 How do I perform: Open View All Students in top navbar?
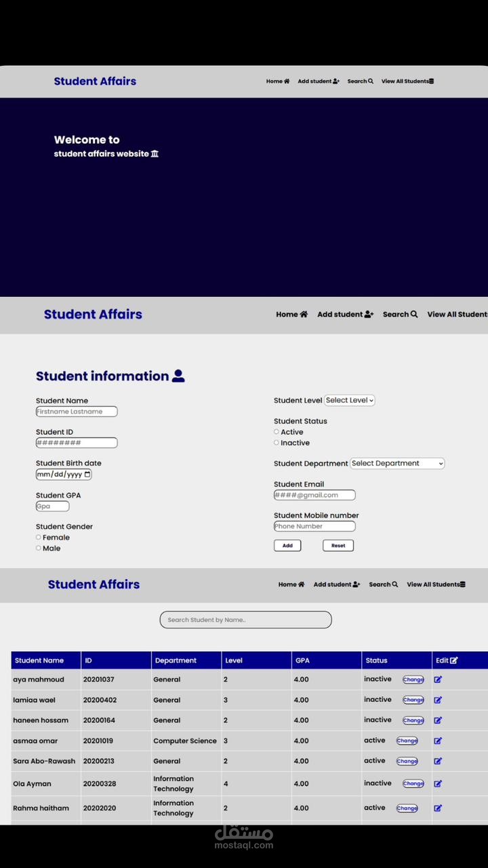407,81
